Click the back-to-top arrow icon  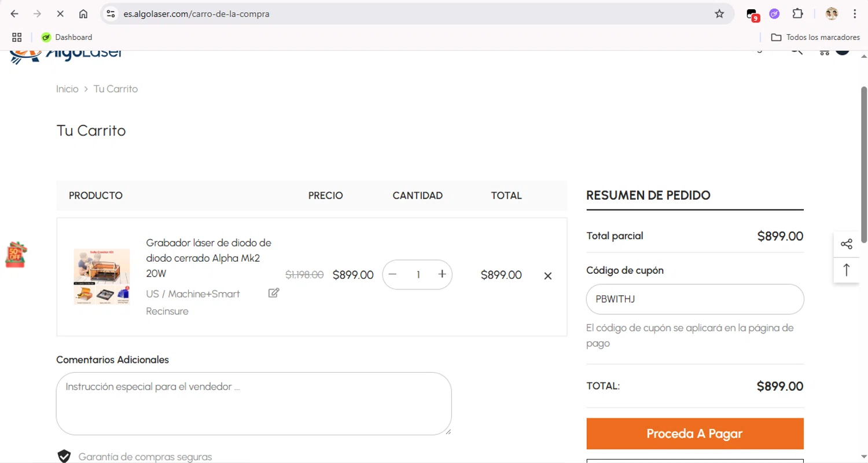(847, 270)
